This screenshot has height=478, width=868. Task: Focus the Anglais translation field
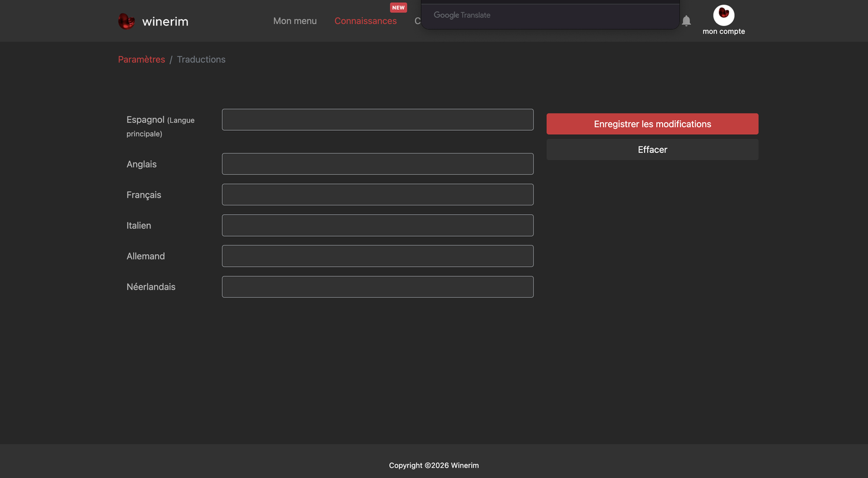[378, 164]
